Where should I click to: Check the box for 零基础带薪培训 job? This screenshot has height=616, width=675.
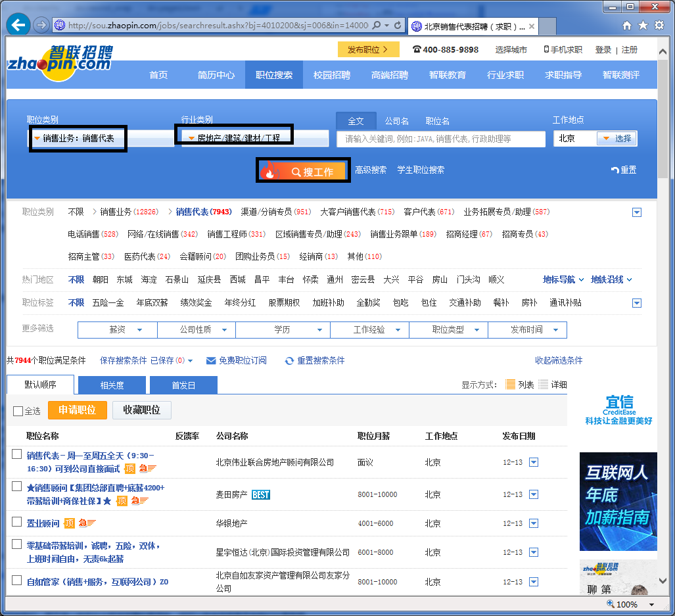pyautogui.click(x=17, y=544)
